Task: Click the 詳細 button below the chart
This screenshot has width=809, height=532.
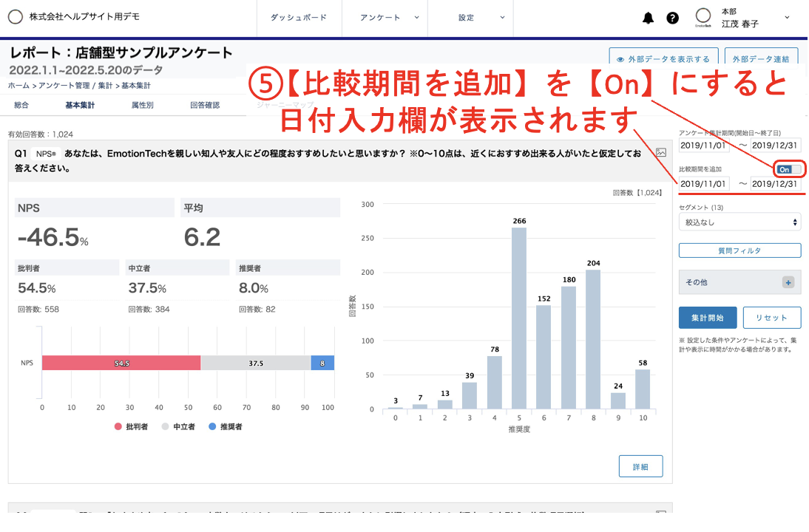Action: click(640, 466)
